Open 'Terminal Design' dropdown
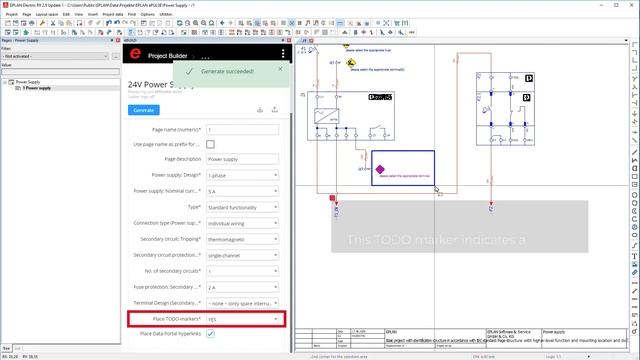640x360 pixels. click(242, 303)
